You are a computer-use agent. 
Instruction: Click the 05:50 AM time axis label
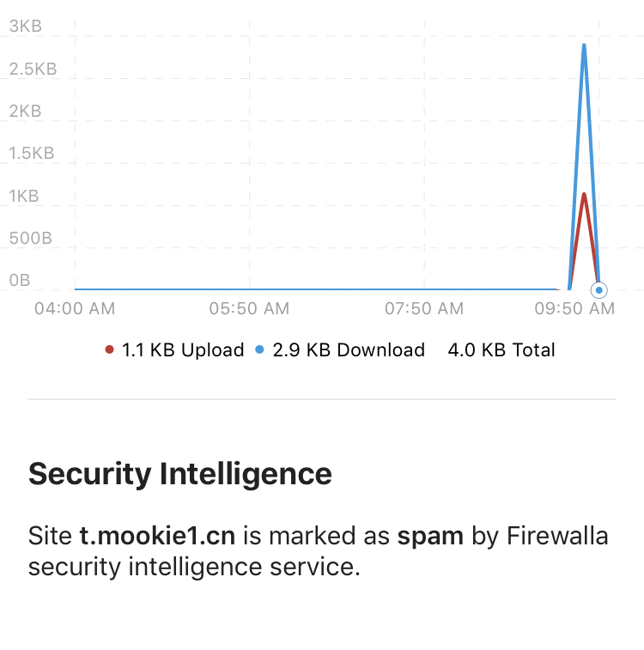coord(249,309)
